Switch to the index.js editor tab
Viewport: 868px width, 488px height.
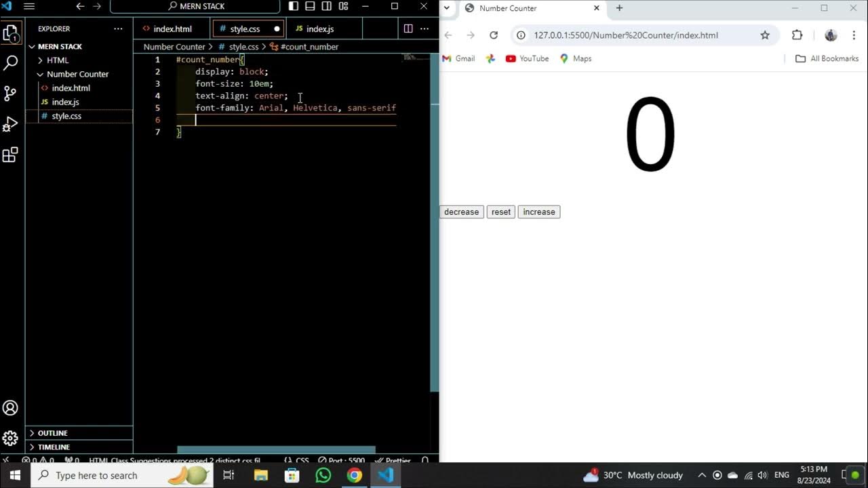tap(319, 29)
